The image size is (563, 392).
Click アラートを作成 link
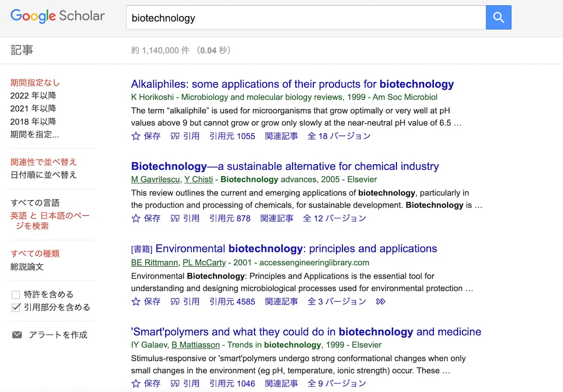tap(58, 335)
